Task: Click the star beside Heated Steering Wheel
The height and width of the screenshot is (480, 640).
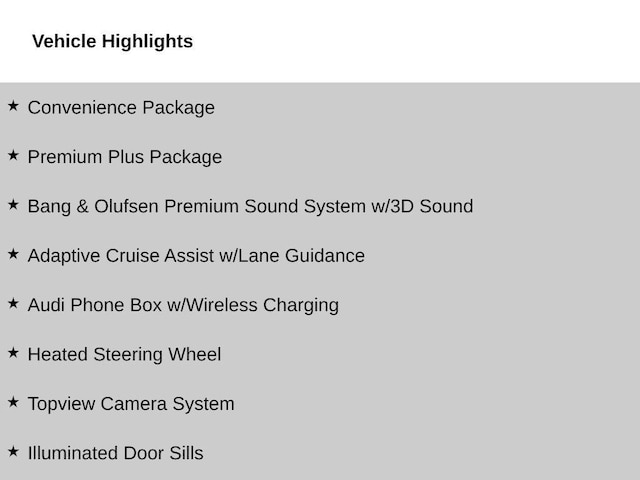Action: 13,353
